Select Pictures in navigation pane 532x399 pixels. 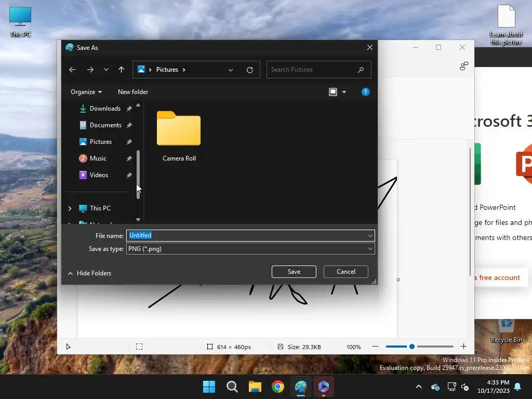pos(100,142)
